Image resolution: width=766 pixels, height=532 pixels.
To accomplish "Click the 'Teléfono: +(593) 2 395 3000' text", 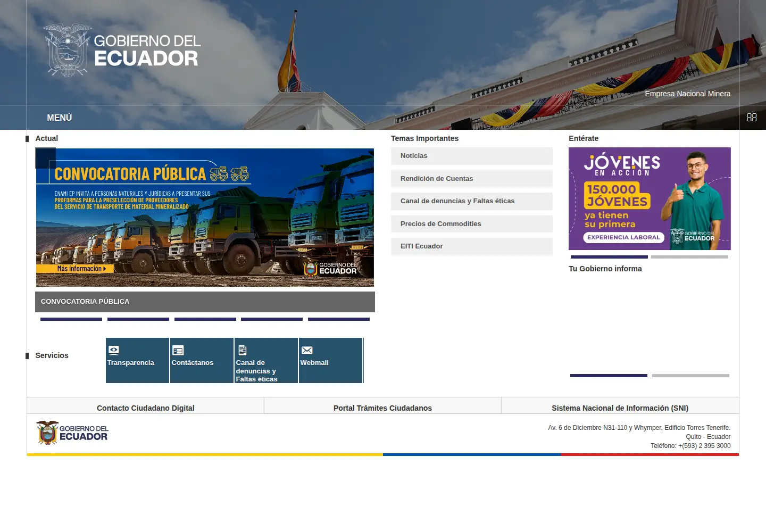I will 690,446.
